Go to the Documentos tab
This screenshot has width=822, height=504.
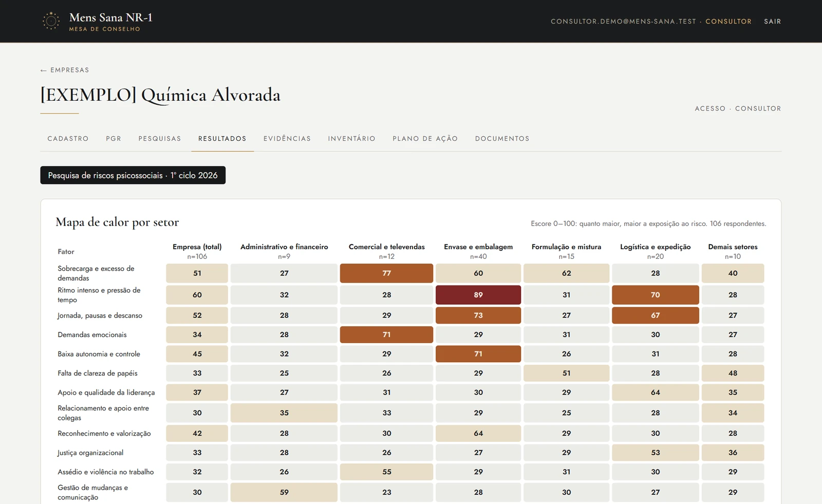502,139
